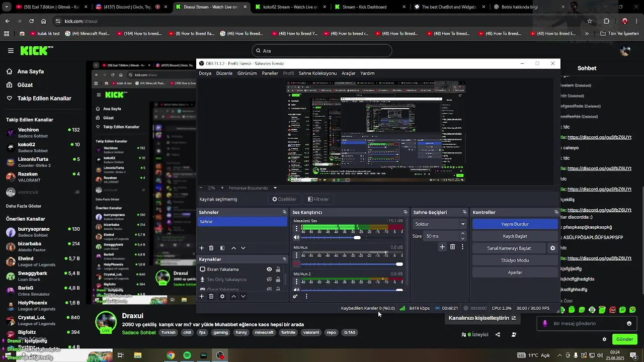Screen dimensions: 644x362
Task: Open scene filters icon in Sahneler toolbar
Action: 222,248
